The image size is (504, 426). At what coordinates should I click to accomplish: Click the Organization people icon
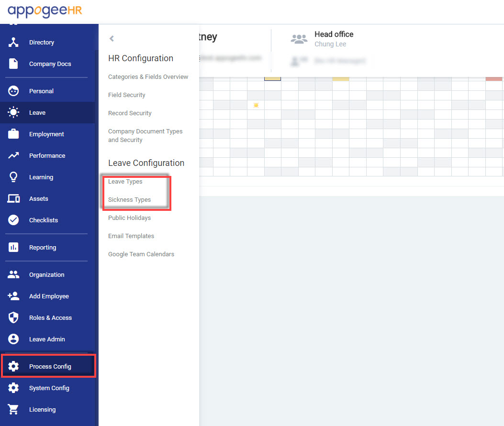click(x=13, y=274)
